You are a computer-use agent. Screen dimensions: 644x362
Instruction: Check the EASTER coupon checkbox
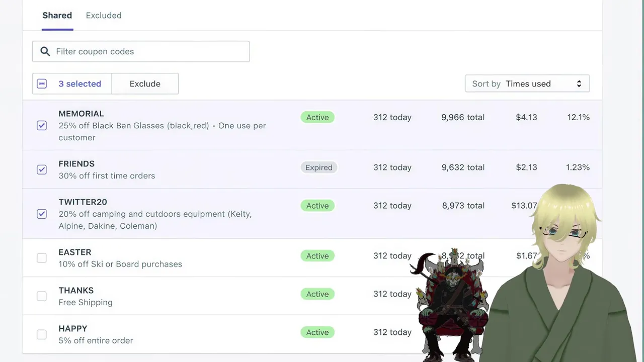click(x=42, y=258)
